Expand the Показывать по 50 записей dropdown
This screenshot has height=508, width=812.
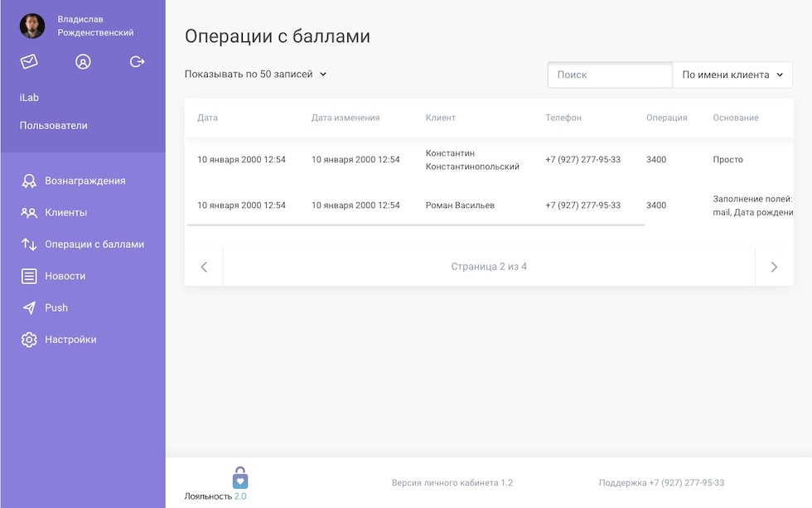tap(255, 75)
